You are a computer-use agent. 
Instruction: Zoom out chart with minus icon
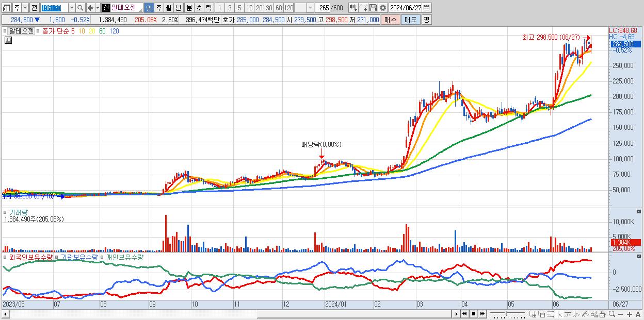(x=620, y=314)
